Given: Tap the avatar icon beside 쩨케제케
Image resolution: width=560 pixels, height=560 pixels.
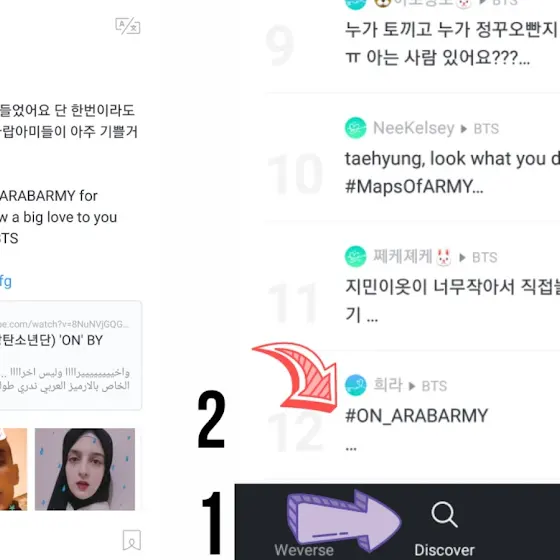Looking at the screenshot, I should point(355,256).
